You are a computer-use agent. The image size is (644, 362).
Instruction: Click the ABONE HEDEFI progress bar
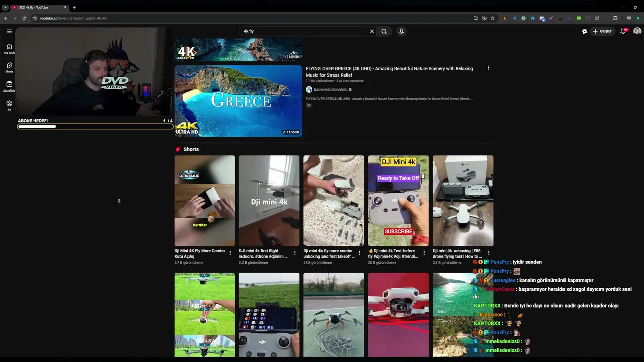pos(95,126)
